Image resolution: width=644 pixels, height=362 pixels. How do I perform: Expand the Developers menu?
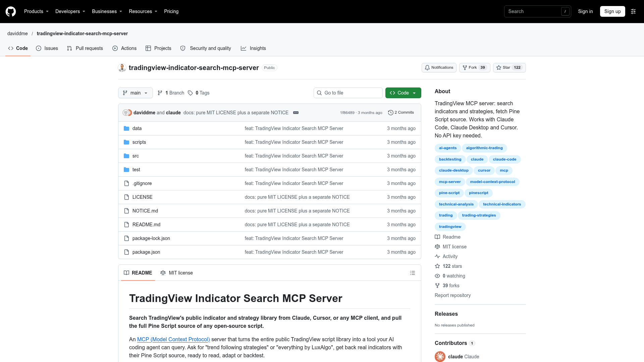point(70,11)
